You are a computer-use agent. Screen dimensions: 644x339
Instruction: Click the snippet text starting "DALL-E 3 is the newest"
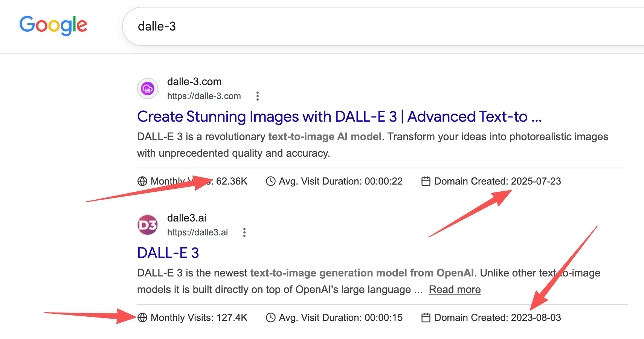point(369,281)
